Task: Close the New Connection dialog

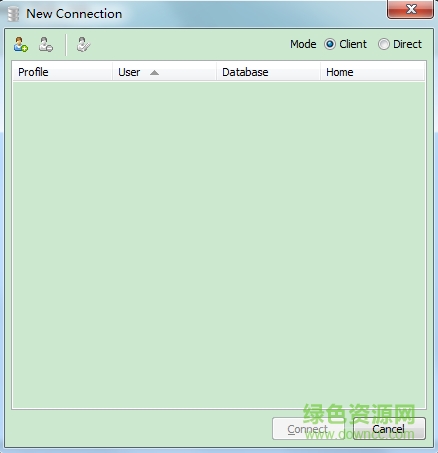Action: [x=410, y=9]
